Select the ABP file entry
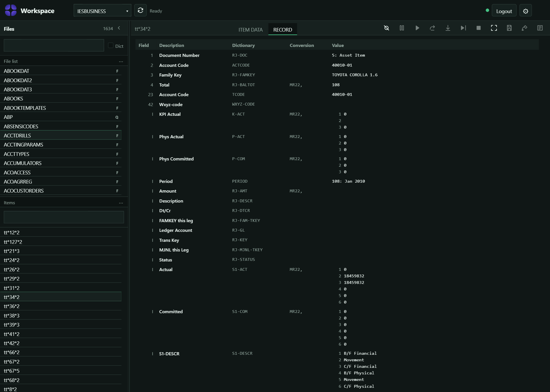The width and height of the screenshot is (550, 392). tap(61, 117)
